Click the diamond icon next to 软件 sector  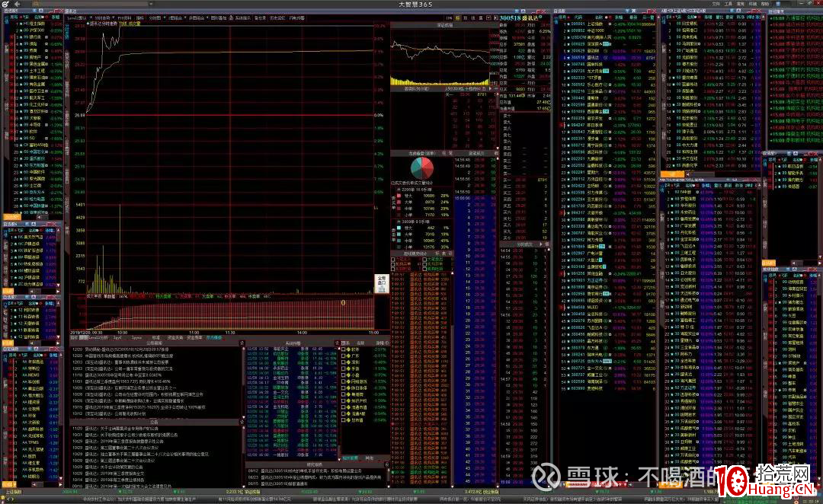(x=348, y=349)
